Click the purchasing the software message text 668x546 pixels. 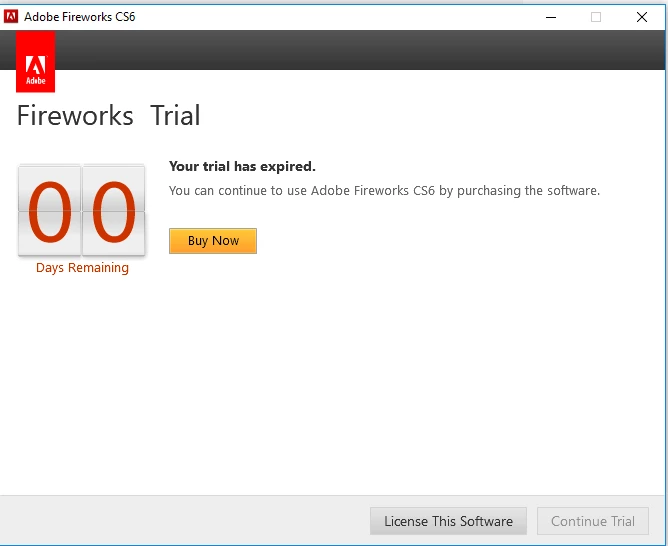[x=384, y=190]
